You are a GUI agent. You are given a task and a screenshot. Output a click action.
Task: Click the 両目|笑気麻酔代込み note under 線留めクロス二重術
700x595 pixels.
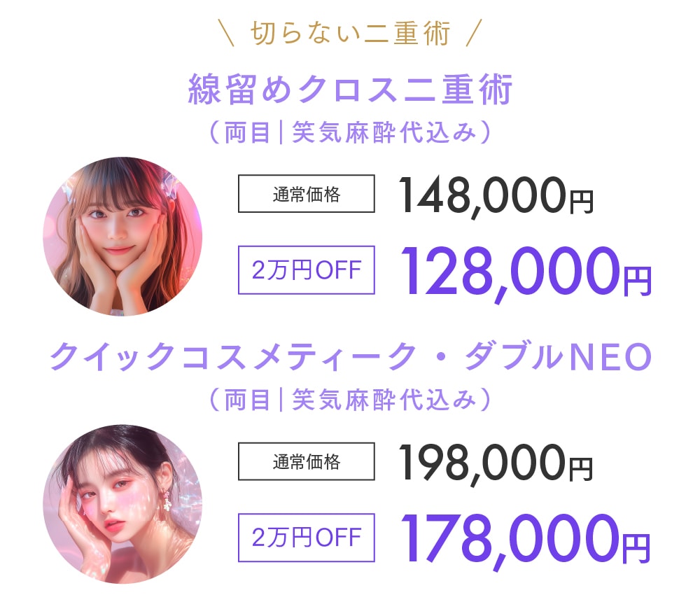[x=349, y=132]
